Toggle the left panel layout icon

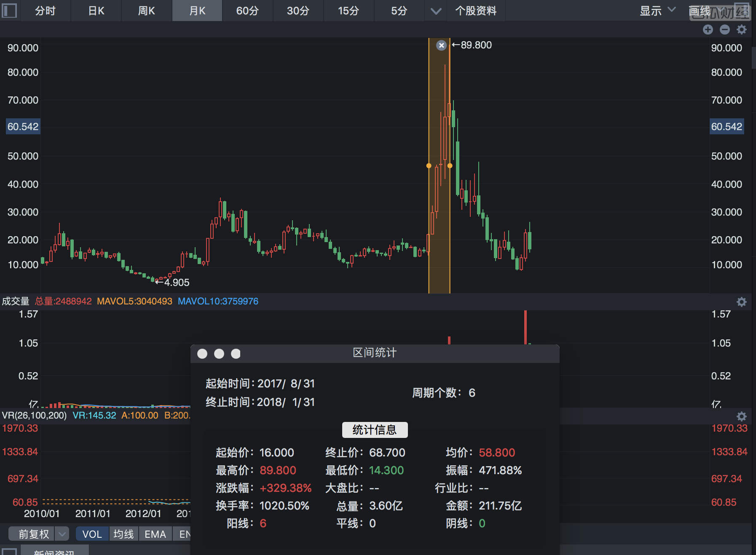tap(9, 11)
